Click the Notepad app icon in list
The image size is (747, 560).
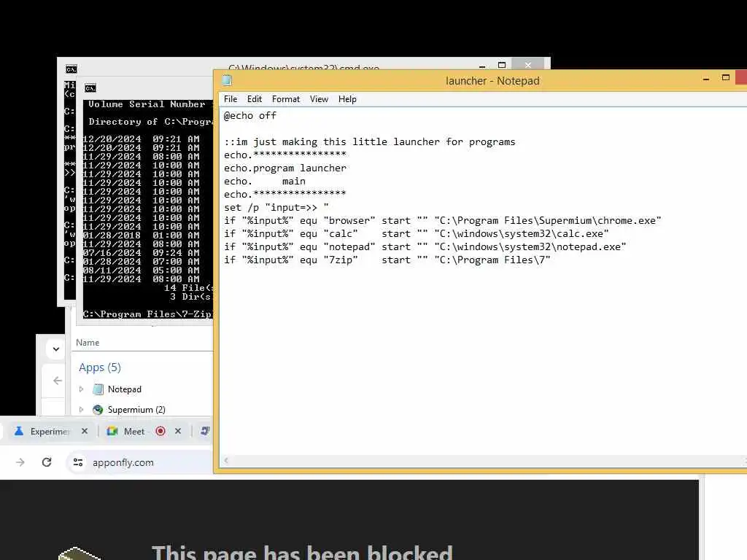pyautogui.click(x=98, y=389)
